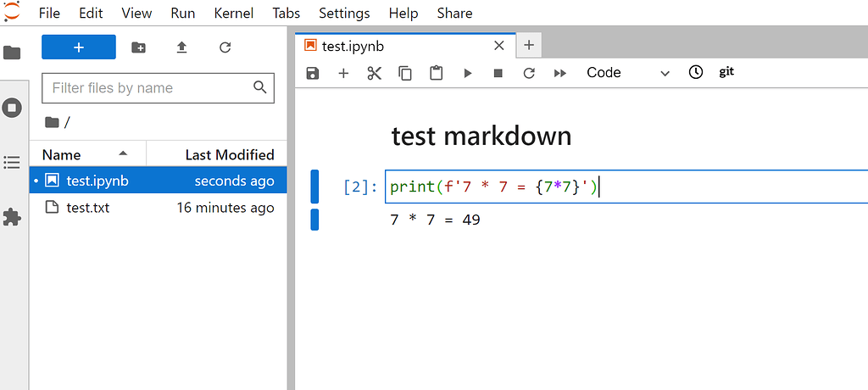This screenshot has width=868, height=390.
Task: Run the selected cell with the play icon
Action: pyautogui.click(x=467, y=73)
